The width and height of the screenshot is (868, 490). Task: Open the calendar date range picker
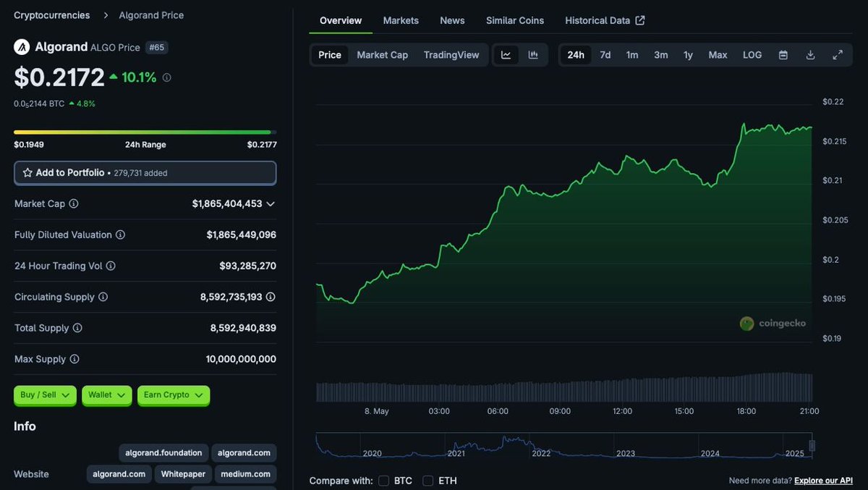(x=783, y=55)
